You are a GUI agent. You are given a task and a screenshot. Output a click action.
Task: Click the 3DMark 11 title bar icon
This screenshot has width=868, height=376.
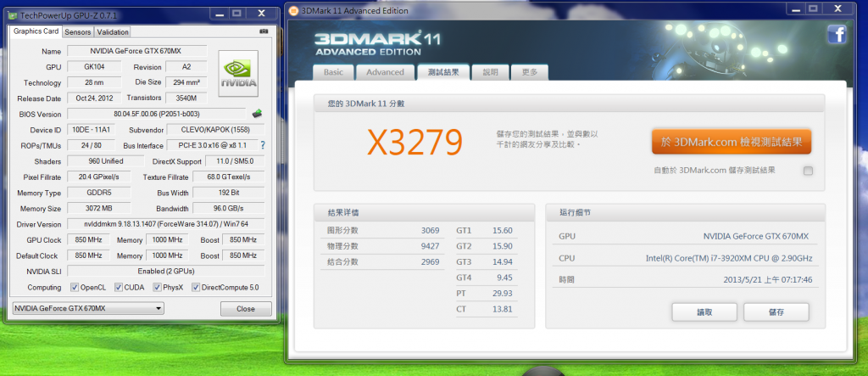coord(293,10)
